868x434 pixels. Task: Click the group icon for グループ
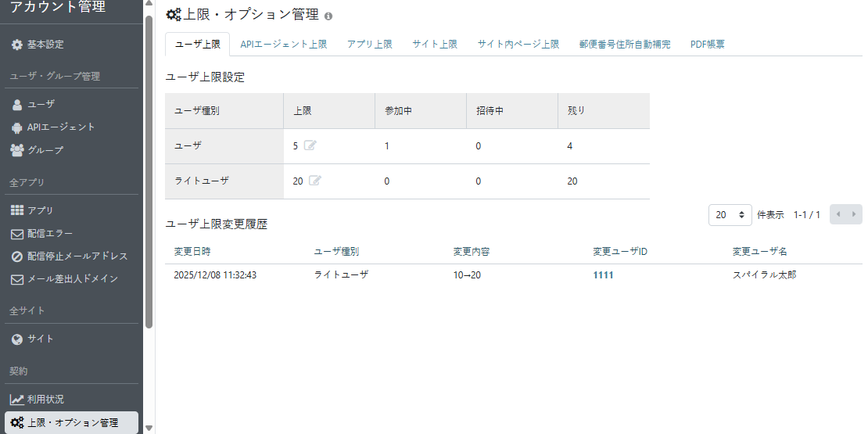point(17,149)
